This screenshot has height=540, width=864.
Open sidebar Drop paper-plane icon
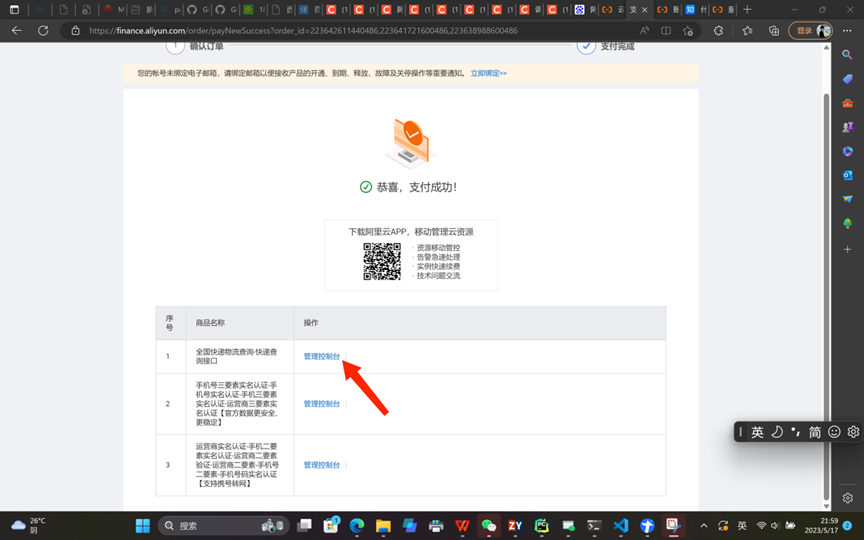(847, 199)
